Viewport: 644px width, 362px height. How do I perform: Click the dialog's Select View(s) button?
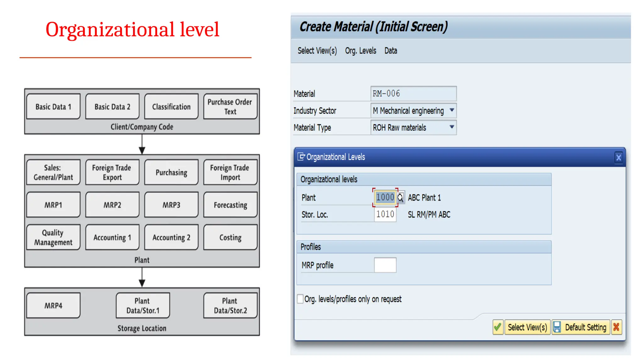coord(527,327)
